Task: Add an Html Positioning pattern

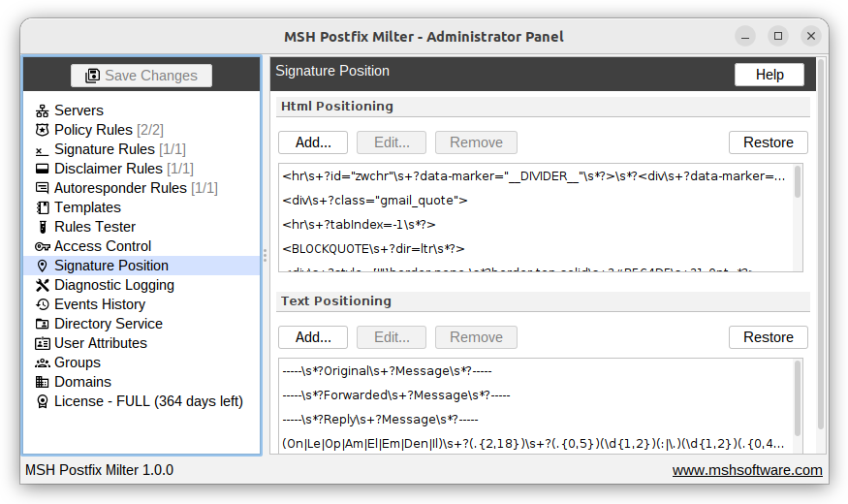Action: pyautogui.click(x=313, y=142)
